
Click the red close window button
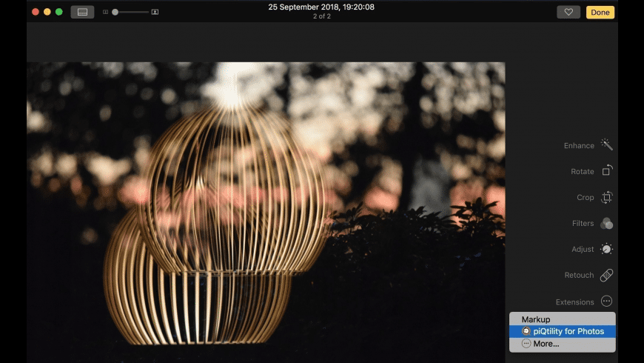click(36, 12)
